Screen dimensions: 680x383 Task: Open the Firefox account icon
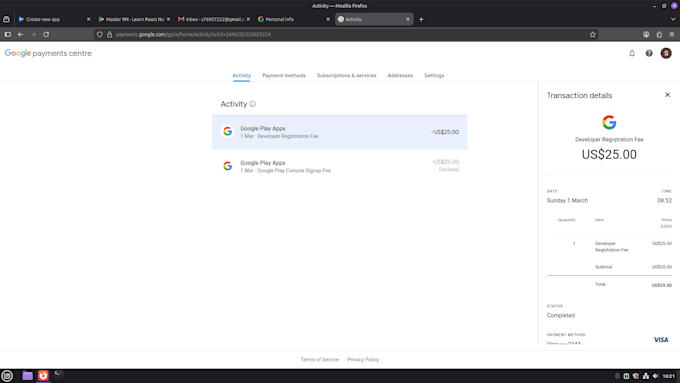[646, 34]
